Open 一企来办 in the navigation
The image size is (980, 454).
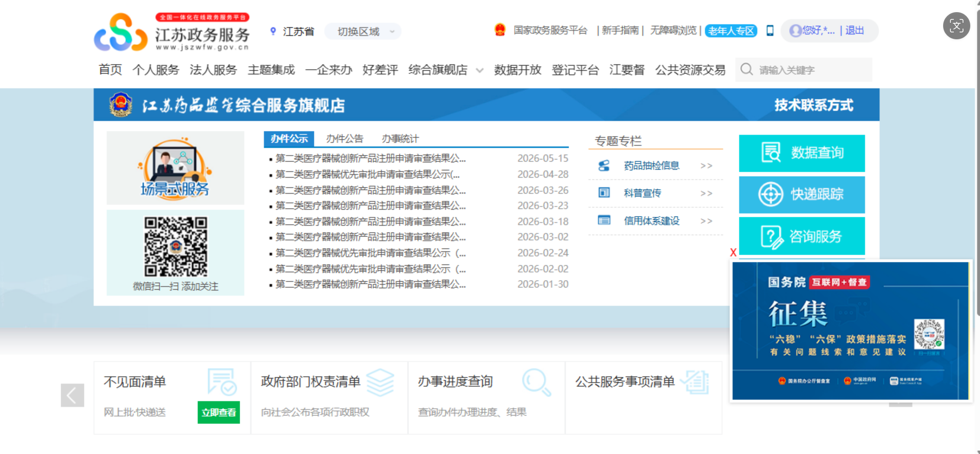(328, 69)
